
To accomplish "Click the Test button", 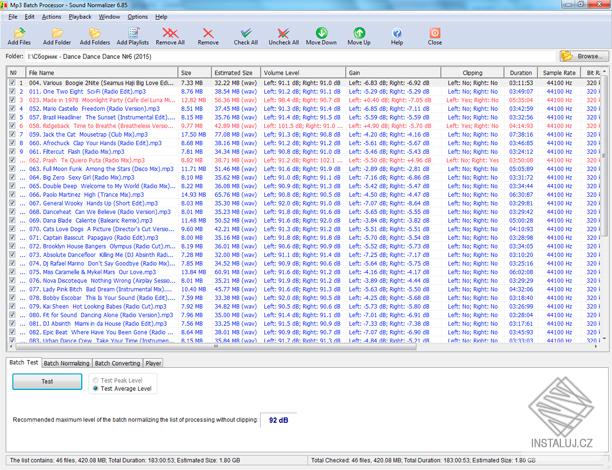I will tap(47, 382).
